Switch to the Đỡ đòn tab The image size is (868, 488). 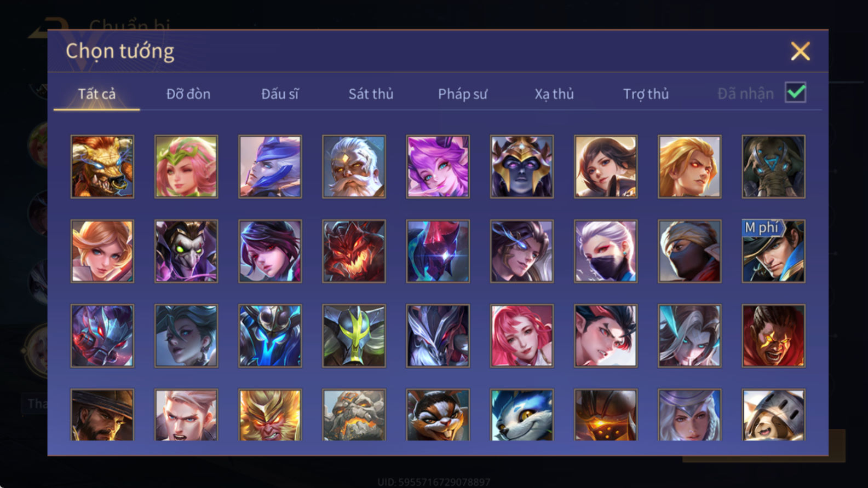pos(188,94)
